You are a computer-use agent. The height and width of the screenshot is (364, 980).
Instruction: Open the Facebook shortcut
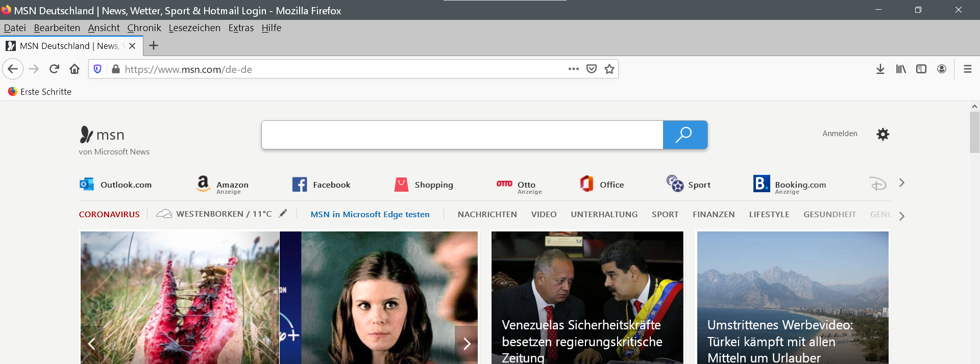coord(321,185)
